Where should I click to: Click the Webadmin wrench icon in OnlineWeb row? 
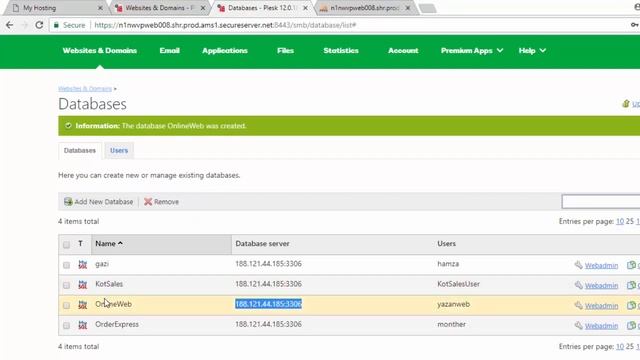pos(578,305)
